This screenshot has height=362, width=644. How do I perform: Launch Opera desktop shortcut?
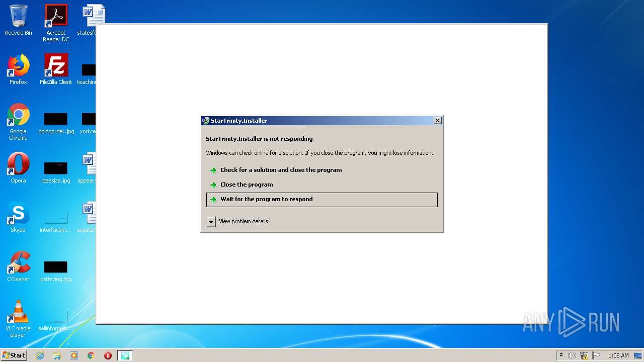click(18, 168)
